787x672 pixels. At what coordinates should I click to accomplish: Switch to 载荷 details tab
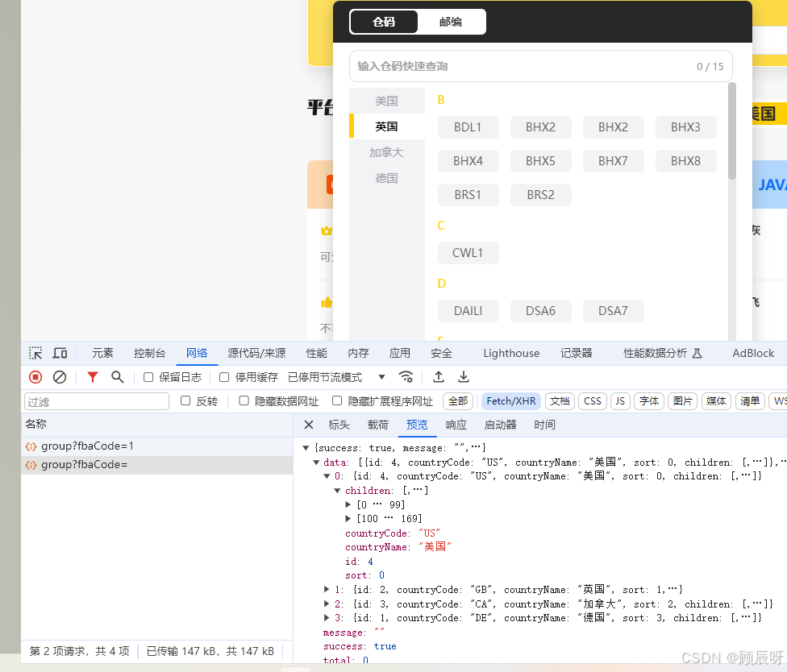coord(378,425)
